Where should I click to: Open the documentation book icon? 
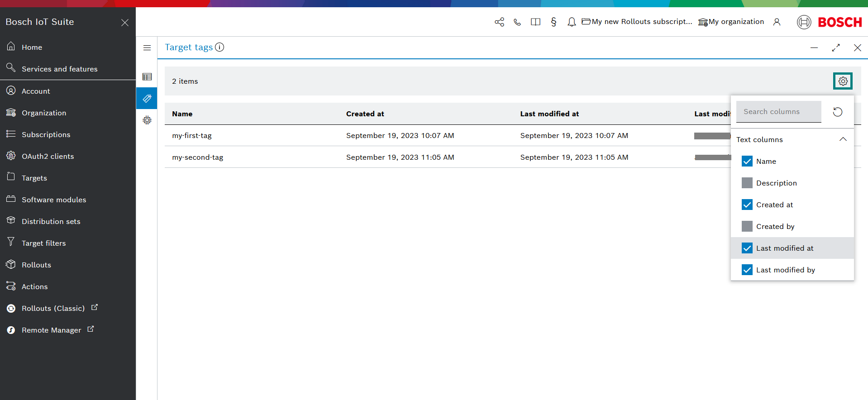[535, 22]
